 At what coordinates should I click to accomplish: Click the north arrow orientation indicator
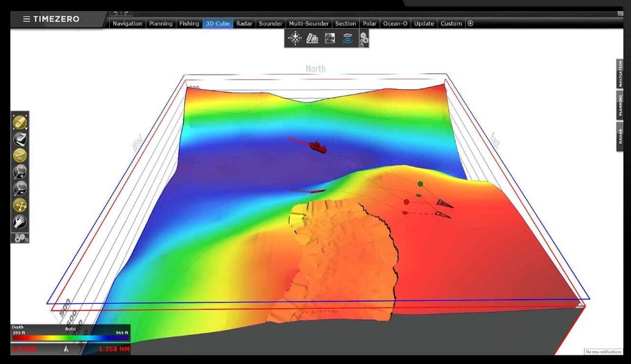coord(66,349)
